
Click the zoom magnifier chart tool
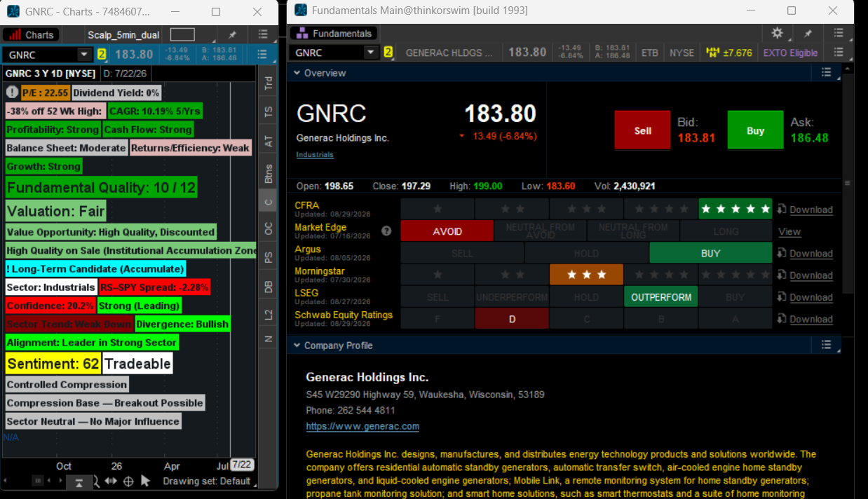click(x=96, y=481)
